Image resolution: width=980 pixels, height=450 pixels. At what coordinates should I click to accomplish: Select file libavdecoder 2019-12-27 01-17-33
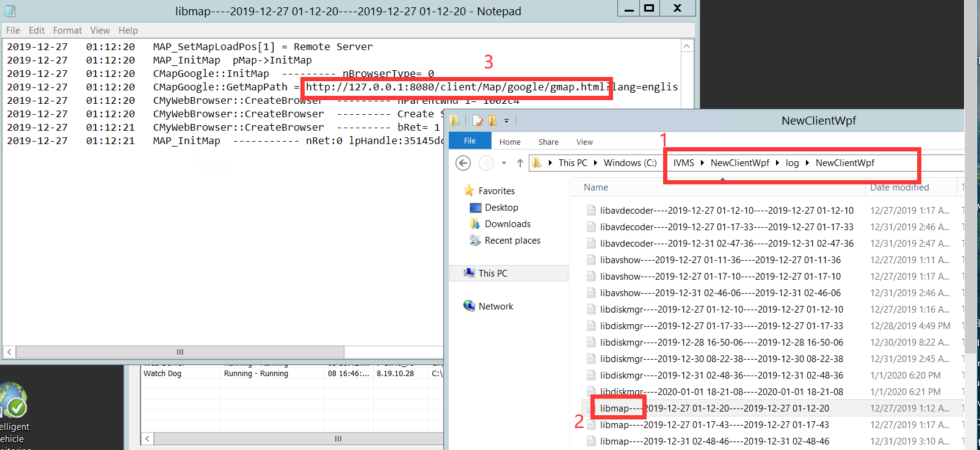[727, 227]
